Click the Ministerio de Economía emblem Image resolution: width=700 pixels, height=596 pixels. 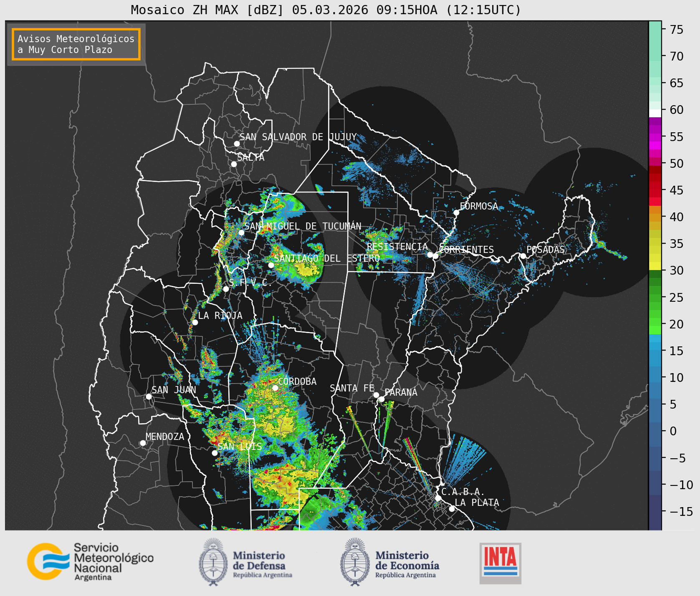tap(355, 562)
